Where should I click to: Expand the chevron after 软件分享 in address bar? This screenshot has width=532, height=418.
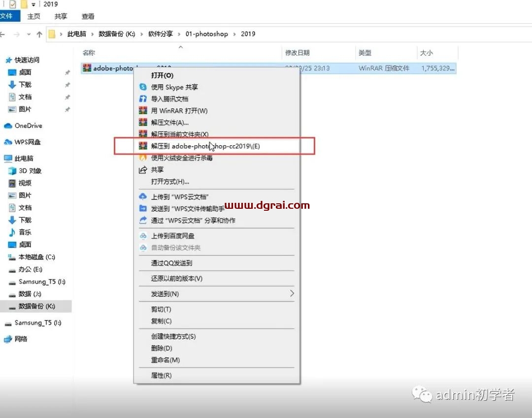pyautogui.click(x=179, y=34)
